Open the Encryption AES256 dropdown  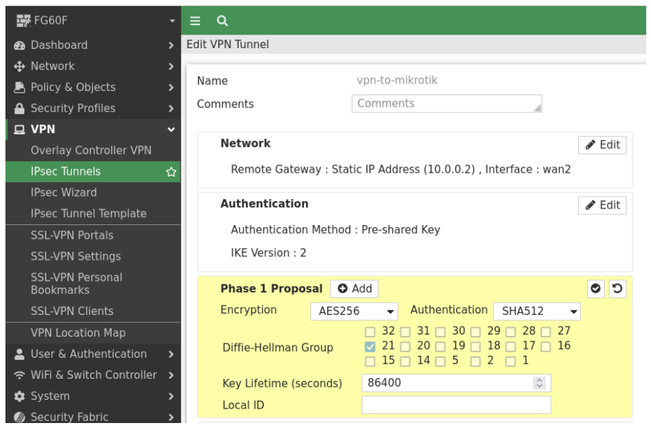click(x=353, y=312)
